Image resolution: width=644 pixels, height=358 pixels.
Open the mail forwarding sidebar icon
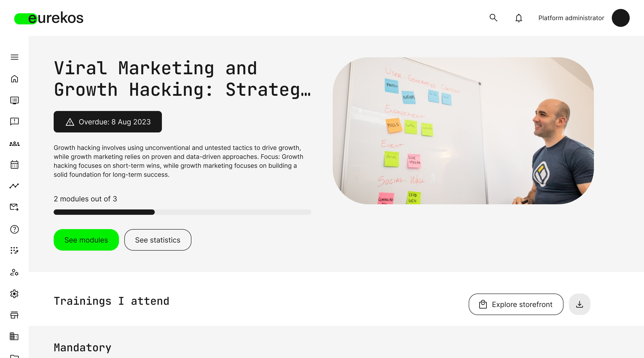pos(15,207)
